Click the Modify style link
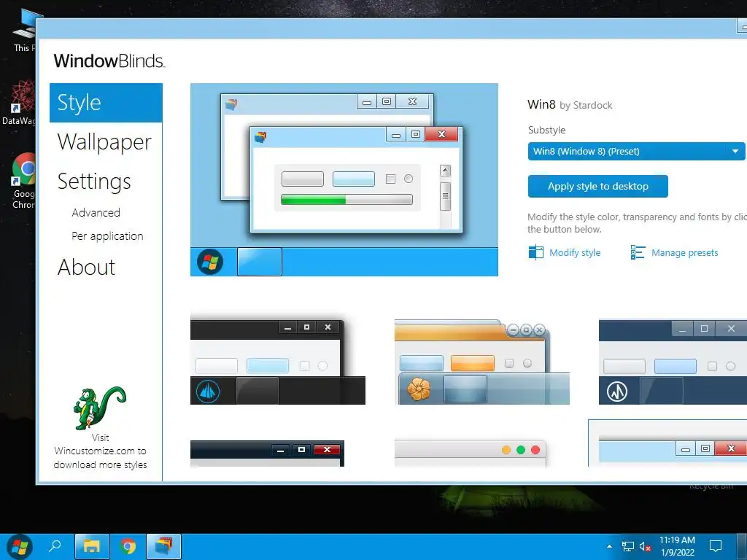This screenshot has width=747, height=560. (x=575, y=252)
